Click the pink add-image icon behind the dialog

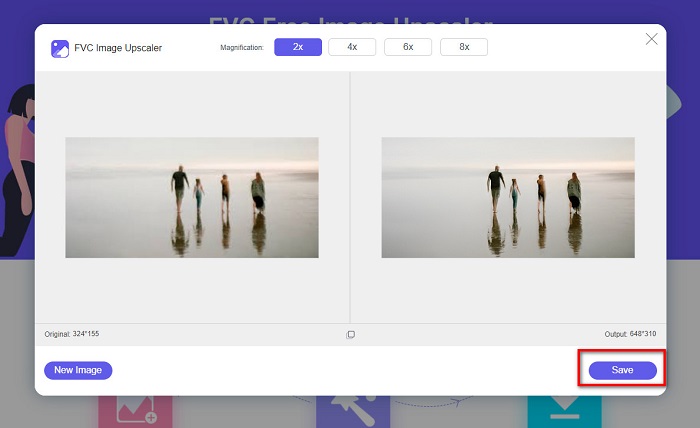click(x=135, y=411)
